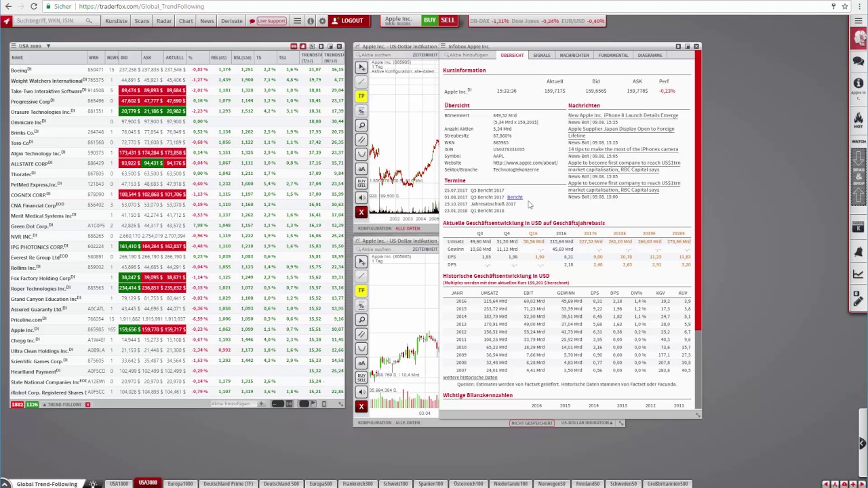Click the red scrollbar in the Infobox panel
The width and height of the screenshot is (868, 488).
coord(698,190)
